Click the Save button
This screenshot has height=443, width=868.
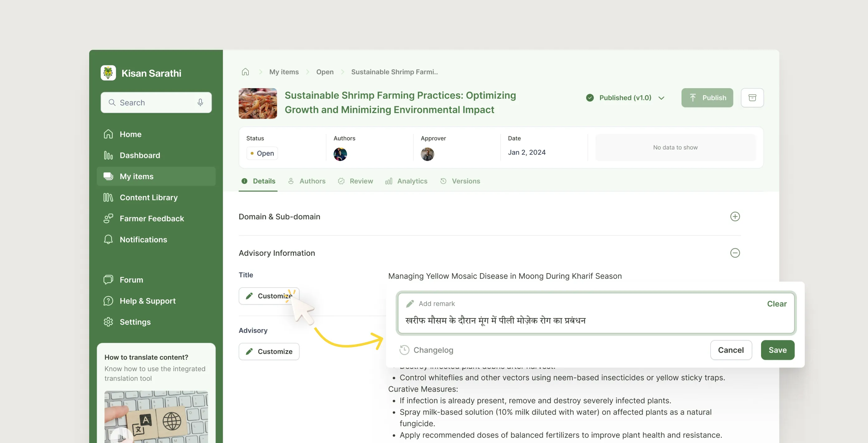tap(777, 350)
